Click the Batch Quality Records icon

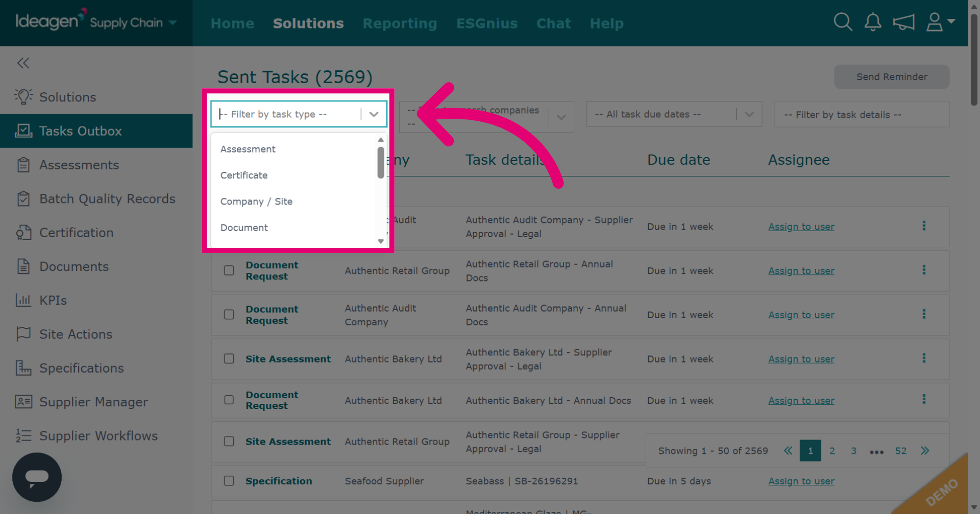[23, 199]
